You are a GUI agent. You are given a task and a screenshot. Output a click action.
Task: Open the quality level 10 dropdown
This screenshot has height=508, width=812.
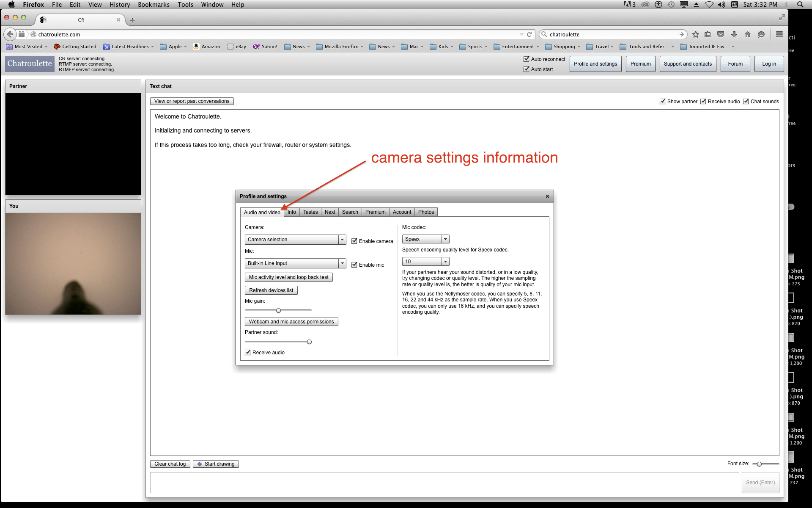[x=425, y=262]
